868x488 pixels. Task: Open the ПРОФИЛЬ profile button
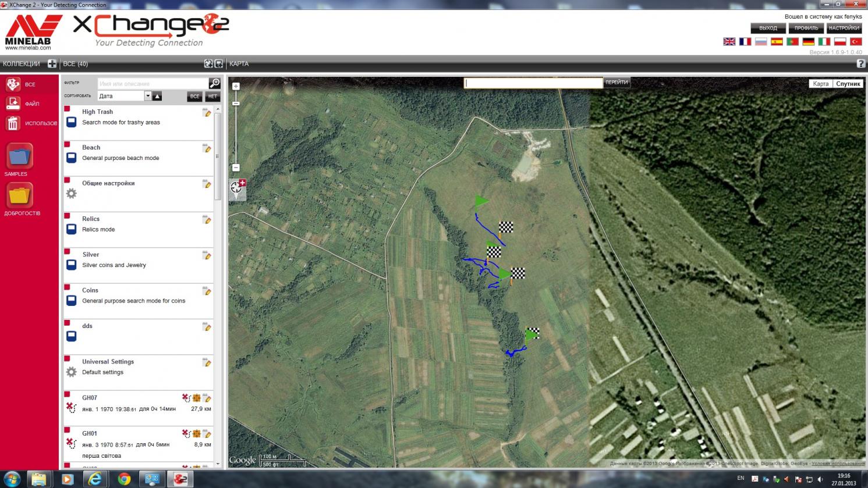coord(806,28)
